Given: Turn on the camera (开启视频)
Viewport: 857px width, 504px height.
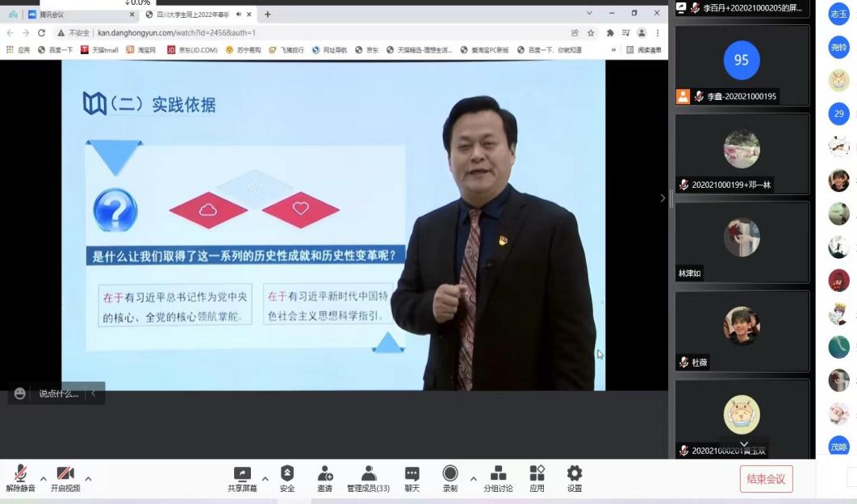Looking at the screenshot, I should point(65,476).
